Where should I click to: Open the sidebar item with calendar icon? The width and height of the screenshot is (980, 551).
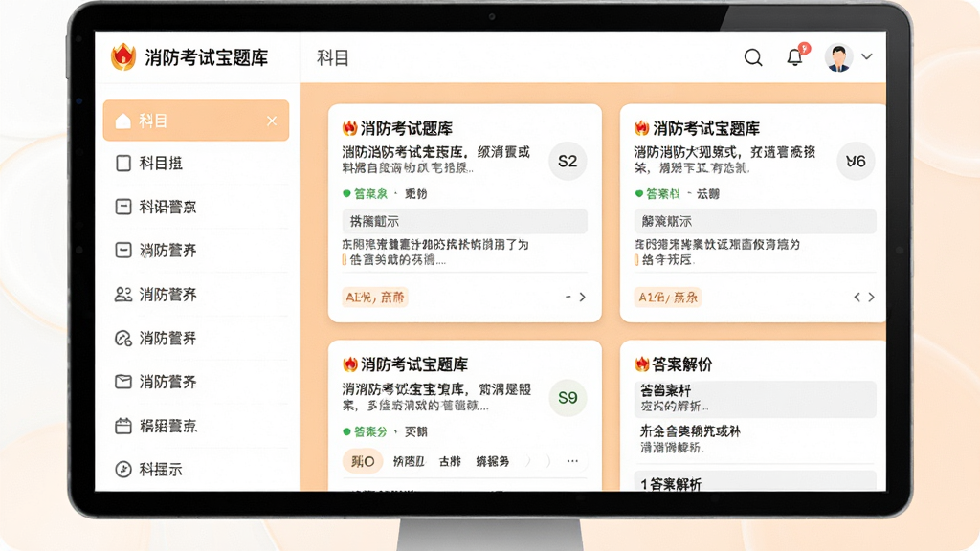click(196, 426)
